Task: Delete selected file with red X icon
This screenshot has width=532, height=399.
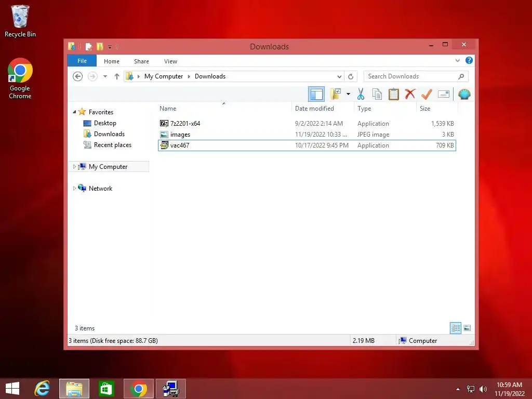Action: [x=410, y=94]
